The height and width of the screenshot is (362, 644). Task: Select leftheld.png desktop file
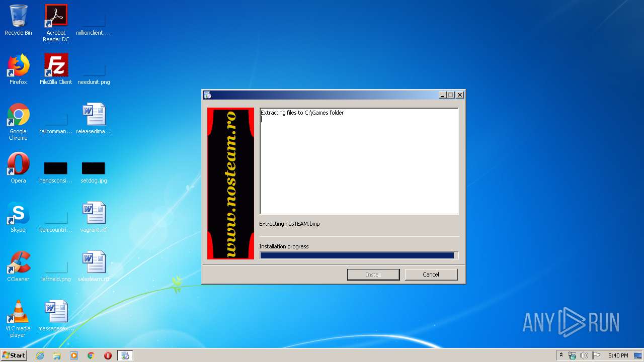pyautogui.click(x=56, y=269)
